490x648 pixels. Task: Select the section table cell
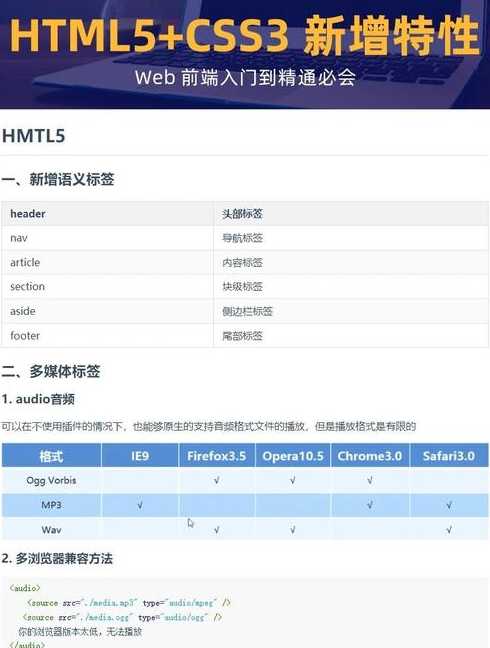pos(107,286)
